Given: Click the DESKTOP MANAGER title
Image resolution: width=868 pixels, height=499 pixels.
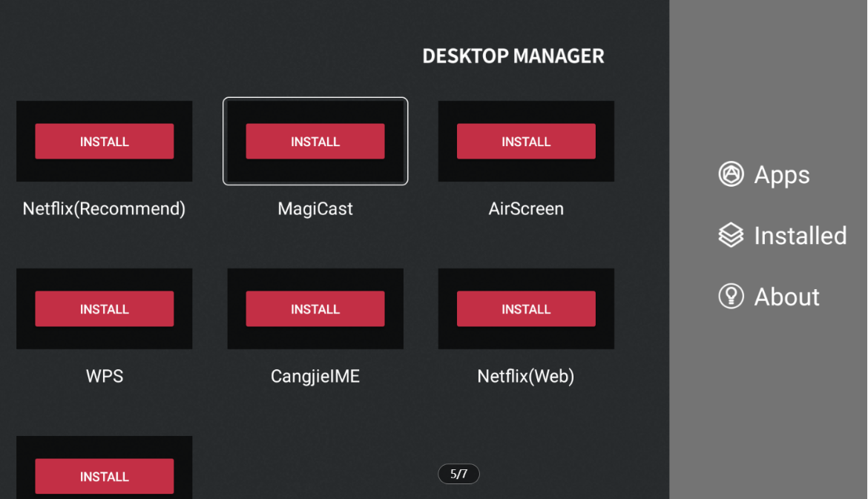Looking at the screenshot, I should [513, 56].
